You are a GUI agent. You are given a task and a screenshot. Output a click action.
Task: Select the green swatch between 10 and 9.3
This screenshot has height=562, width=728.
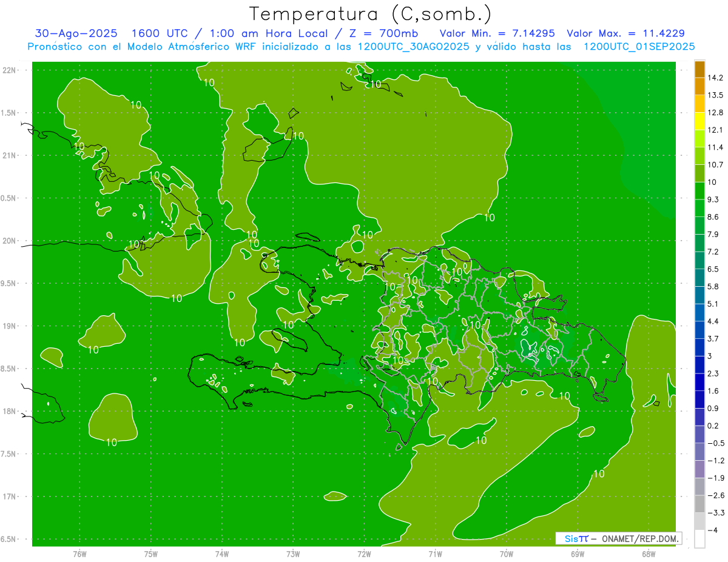point(699,191)
